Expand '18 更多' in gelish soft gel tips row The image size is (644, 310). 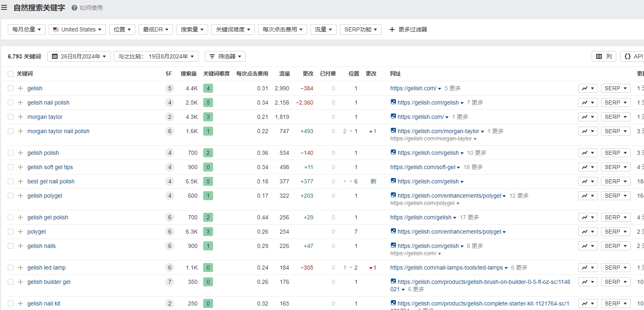473,167
